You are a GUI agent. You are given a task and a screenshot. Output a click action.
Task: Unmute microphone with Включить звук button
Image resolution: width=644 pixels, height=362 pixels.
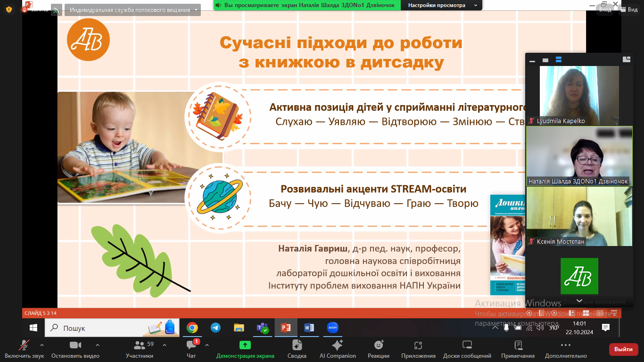(24, 349)
